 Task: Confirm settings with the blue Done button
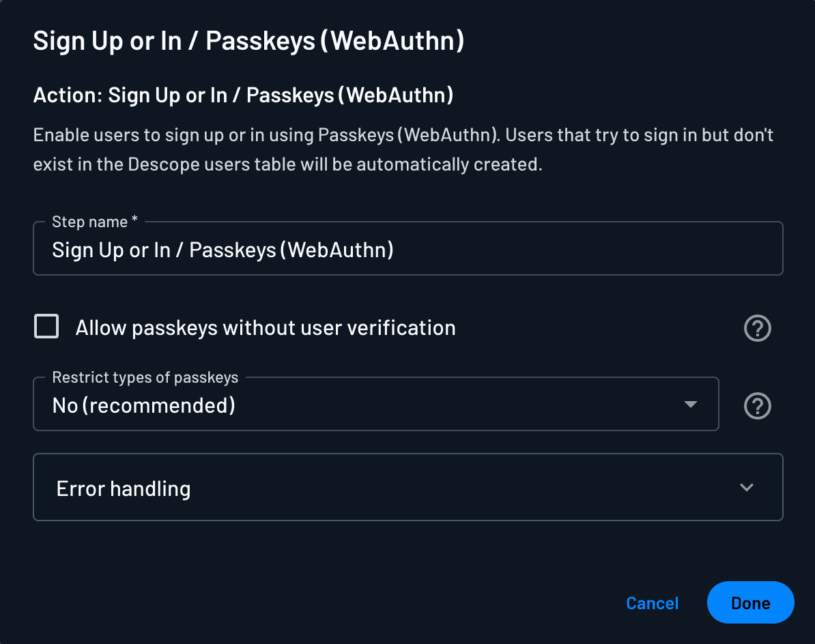(750, 602)
